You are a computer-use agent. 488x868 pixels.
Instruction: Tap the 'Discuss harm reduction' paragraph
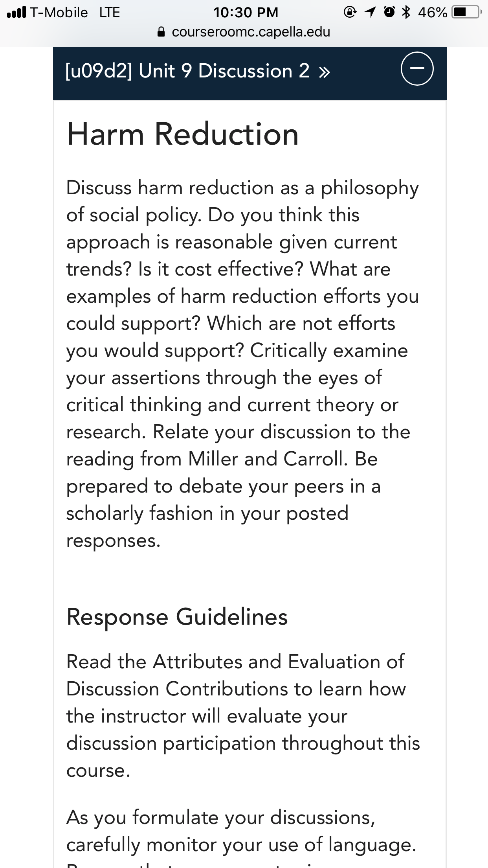pos(242,364)
